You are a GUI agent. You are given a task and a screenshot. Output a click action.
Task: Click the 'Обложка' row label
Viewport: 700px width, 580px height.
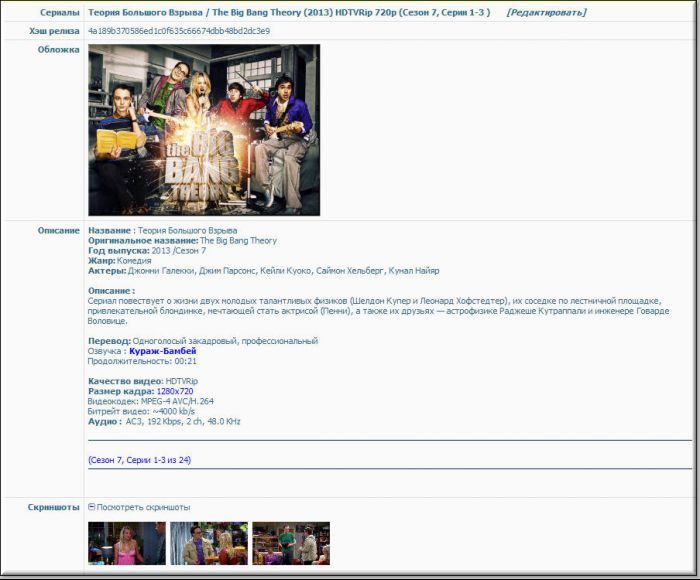59,49
